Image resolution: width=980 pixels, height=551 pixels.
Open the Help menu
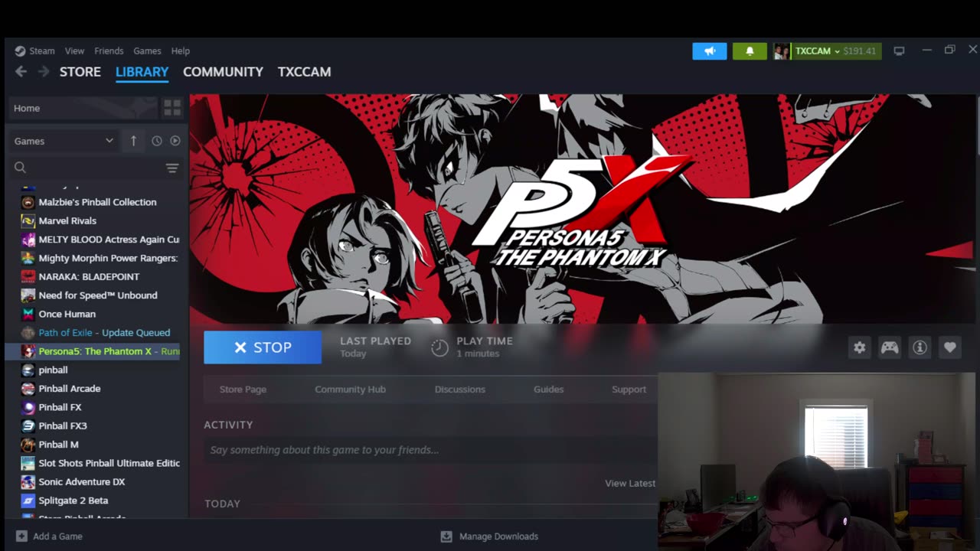(x=181, y=51)
